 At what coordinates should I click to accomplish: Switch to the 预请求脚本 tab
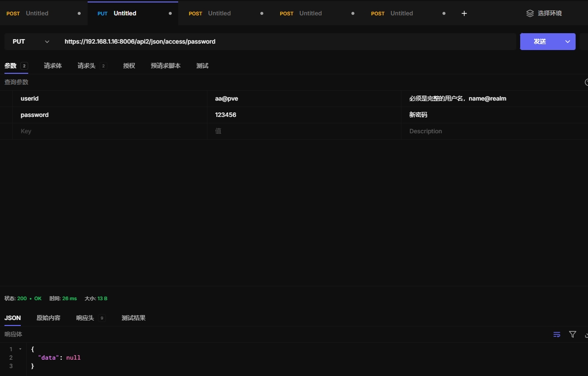(166, 66)
